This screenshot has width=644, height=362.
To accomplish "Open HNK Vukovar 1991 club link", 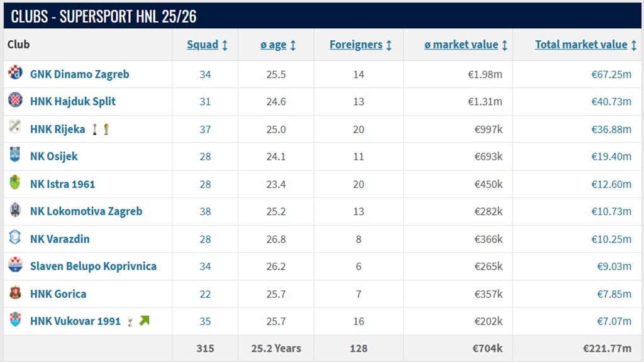I will click(75, 321).
